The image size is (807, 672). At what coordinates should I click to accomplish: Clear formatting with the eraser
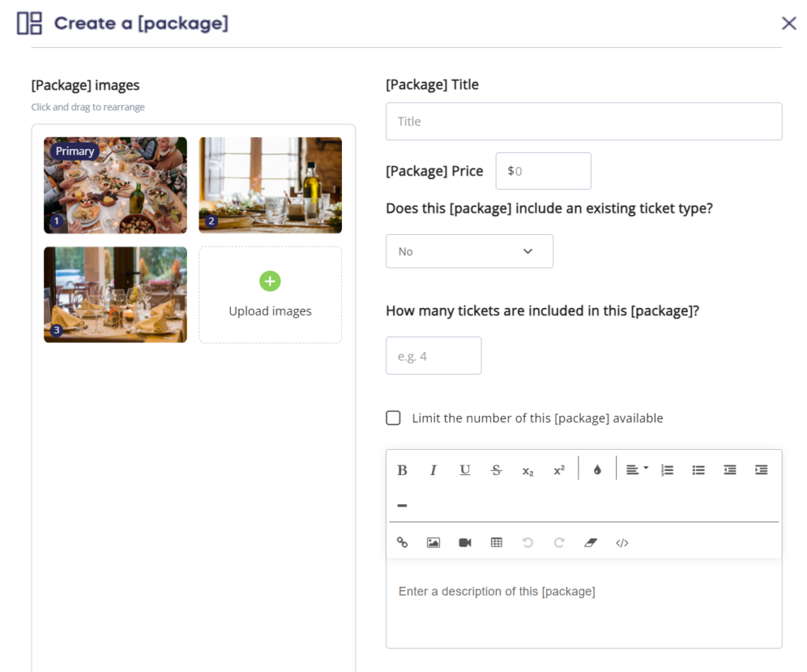coord(590,542)
